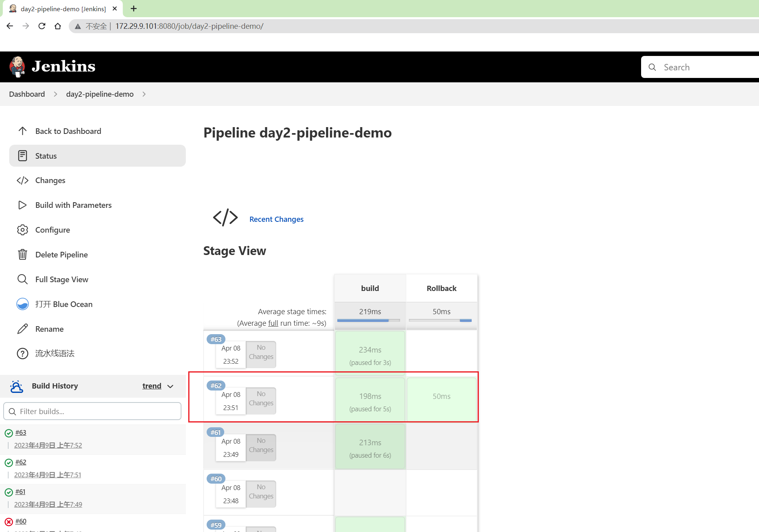
Task: Click the browser address bar URL
Action: click(x=189, y=26)
